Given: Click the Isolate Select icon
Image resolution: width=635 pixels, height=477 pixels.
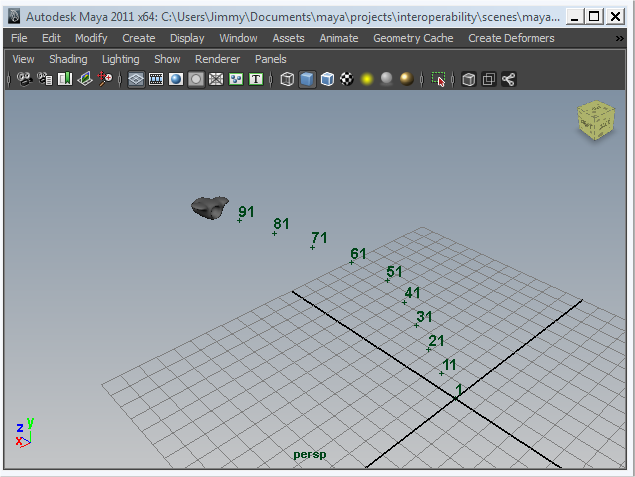Looking at the screenshot, I should 438,79.
